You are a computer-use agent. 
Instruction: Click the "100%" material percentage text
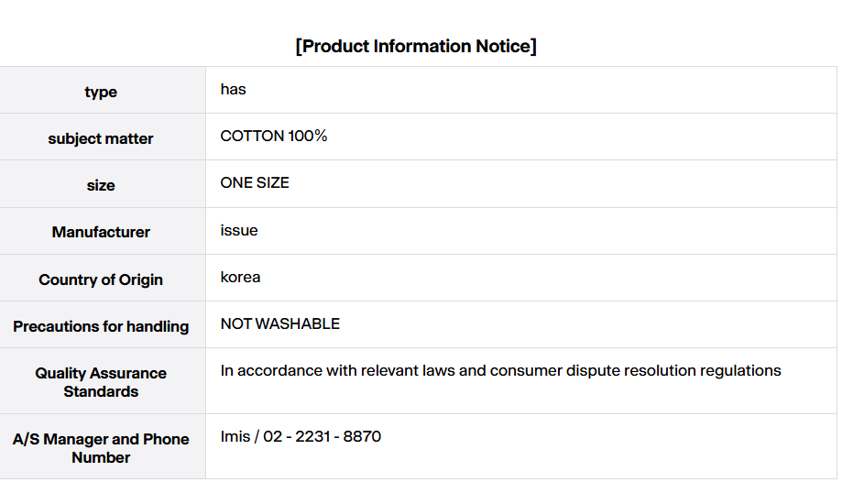point(308,137)
